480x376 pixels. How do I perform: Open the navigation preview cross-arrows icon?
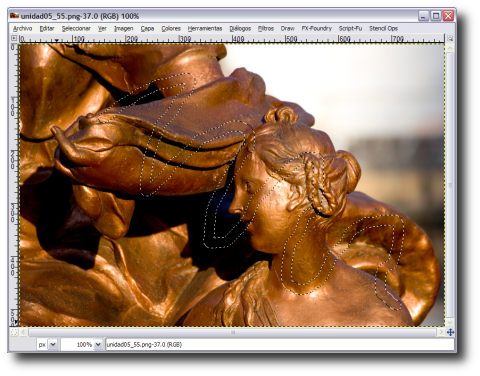pos(450,332)
